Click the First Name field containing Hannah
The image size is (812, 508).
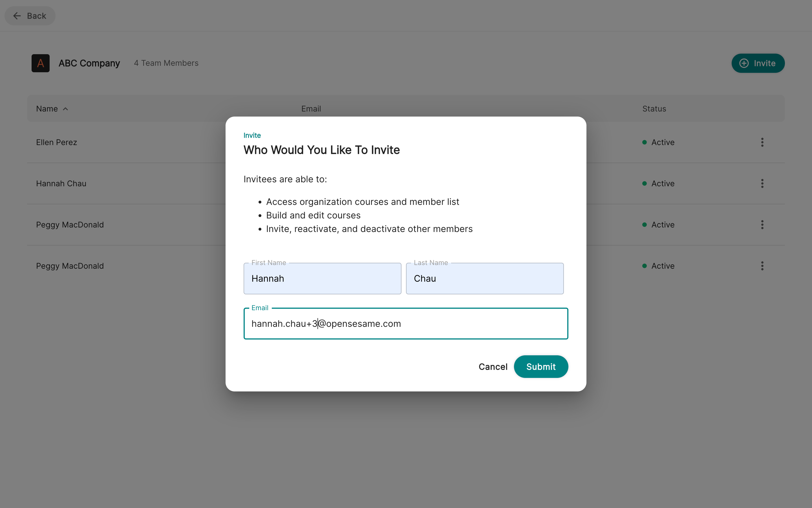click(x=323, y=279)
